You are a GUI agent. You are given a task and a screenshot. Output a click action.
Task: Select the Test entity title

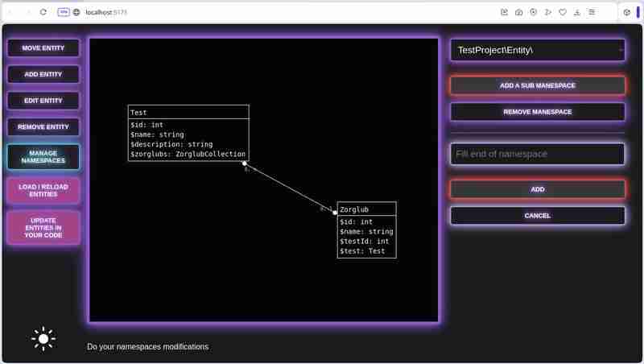[x=138, y=113]
